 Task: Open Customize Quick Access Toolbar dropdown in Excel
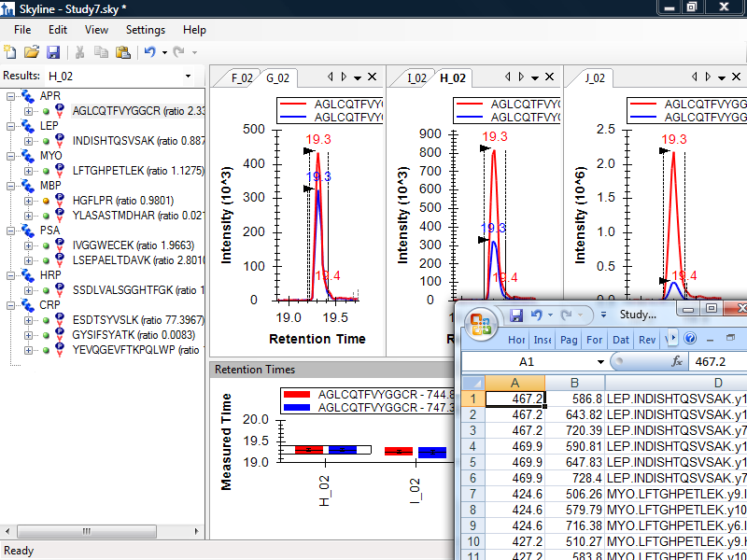[603, 315]
